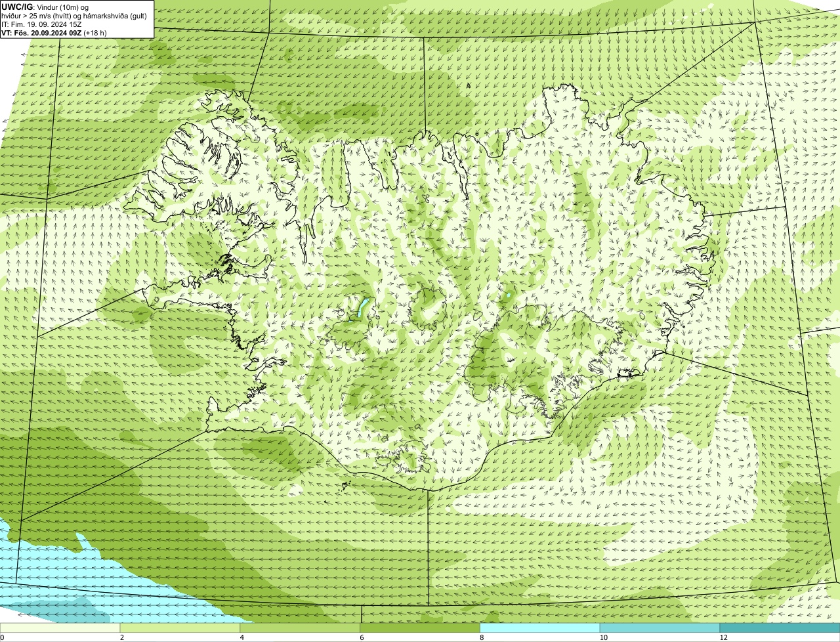The width and height of the screenshot is (840, 642).
Task: Click the '0' label under the color scale
Action: pos(2,637)
